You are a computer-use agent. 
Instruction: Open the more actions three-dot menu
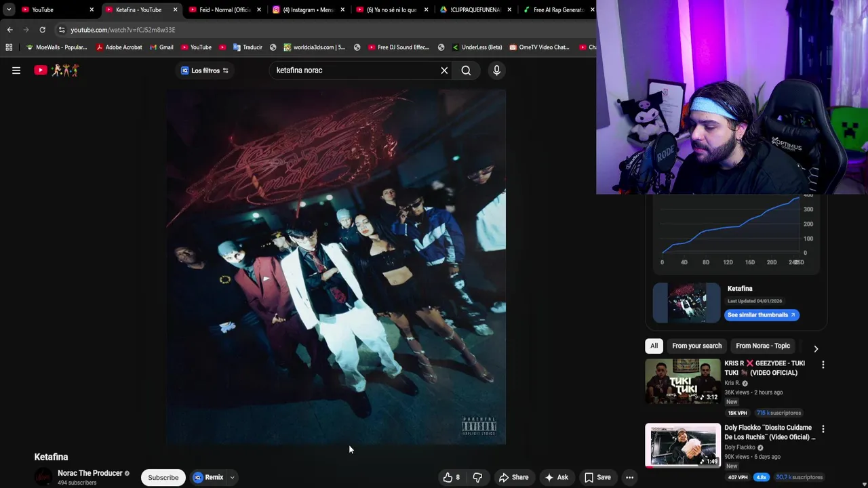629,477
